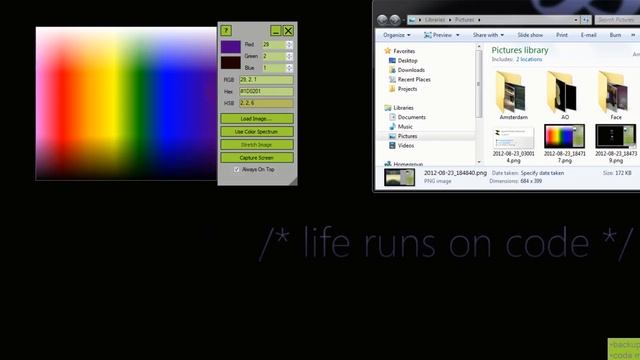
Task: Click the Load Image button
Action: coord(257,119)
